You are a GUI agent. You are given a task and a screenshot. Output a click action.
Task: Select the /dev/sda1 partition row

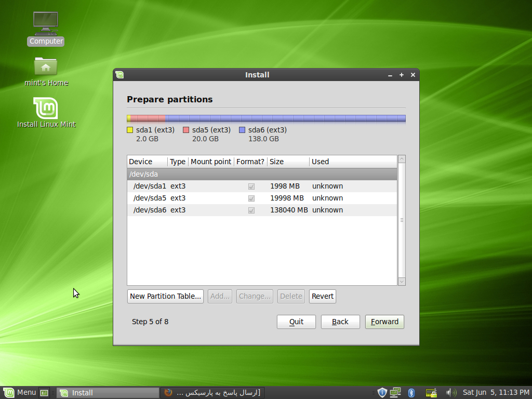(262, 187)
